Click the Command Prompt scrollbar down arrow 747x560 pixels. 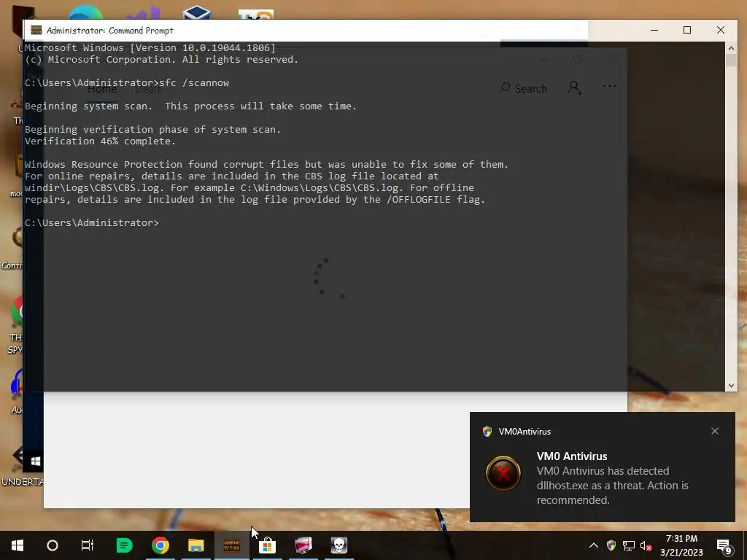click(731, 385)
